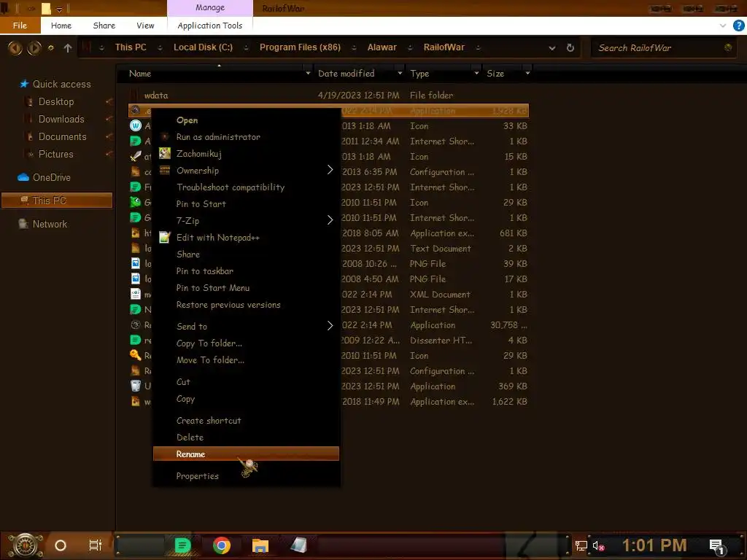Open the notification center icon

716,546
